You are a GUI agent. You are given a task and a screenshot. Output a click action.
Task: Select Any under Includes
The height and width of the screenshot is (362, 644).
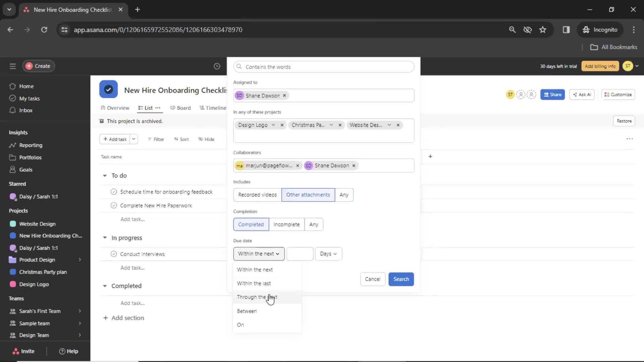click(x=344, y=195)
